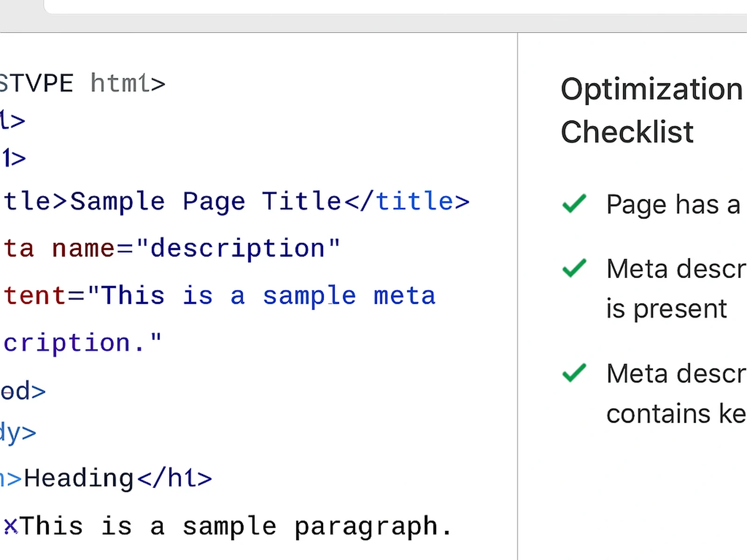Click the "contains ke" checklist text line
747x560 pixels.
pyautogui.click(x=676, y=414)
